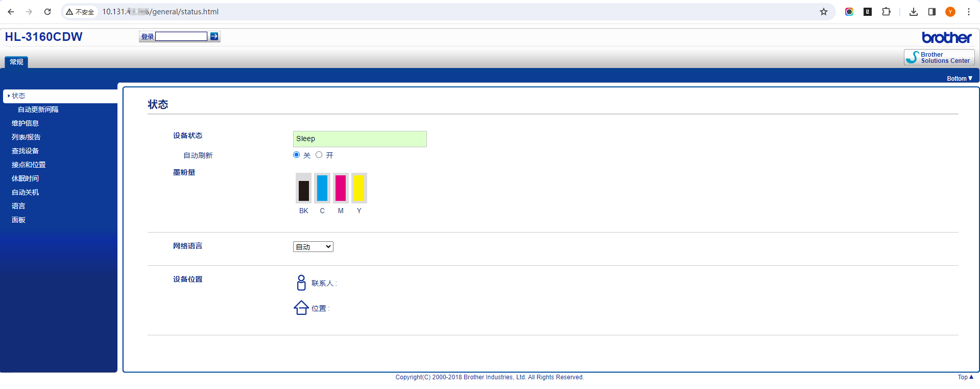Open 休眠时间 in sidebar
The height and width of the screenshot is (389, 980).
pyautogui.click(x=25, y=178)
